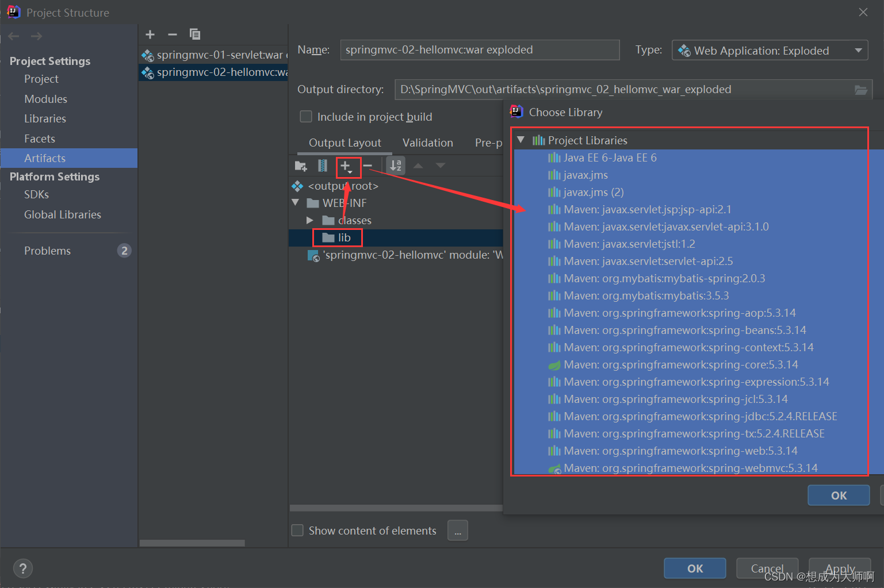Open Libraries settings section

(45, 118)
